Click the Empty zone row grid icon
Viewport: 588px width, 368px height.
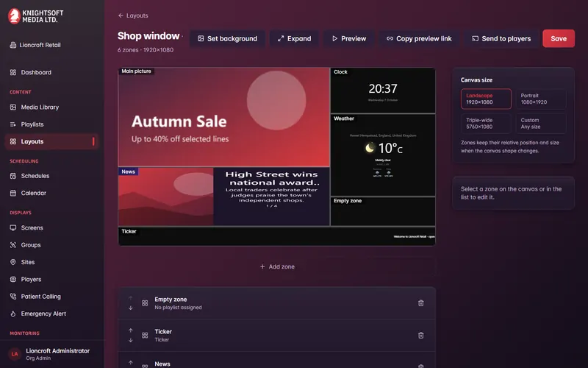point(145,303)
